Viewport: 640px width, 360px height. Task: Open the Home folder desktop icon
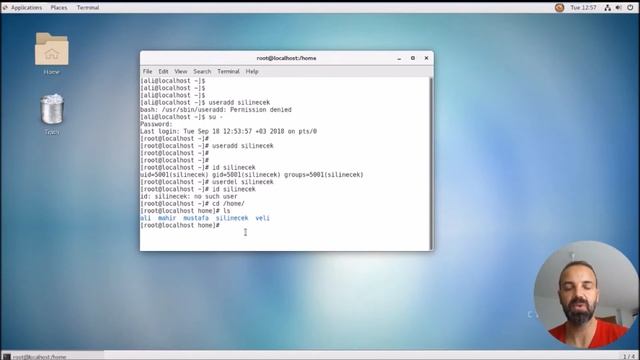click(51, 53)
